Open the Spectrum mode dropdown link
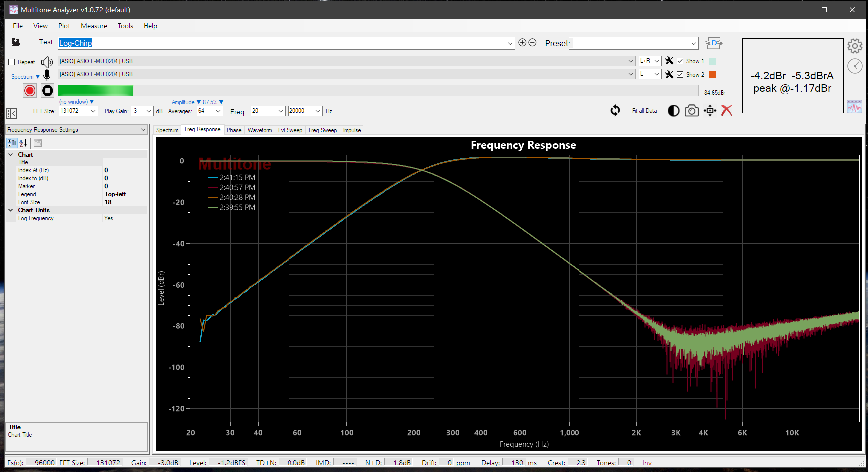868x472 pixels. [25, 77]
